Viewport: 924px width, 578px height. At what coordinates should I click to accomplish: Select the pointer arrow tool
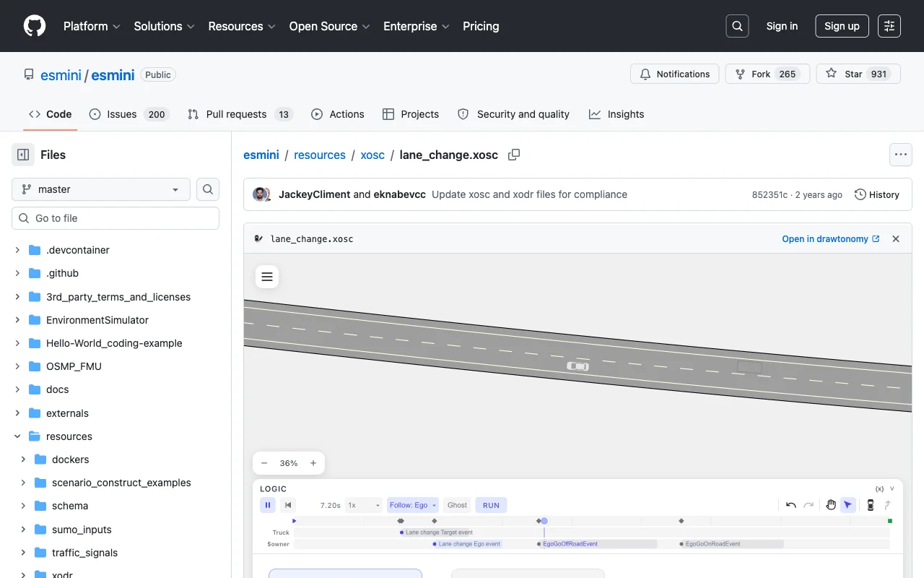click(848, 505)
